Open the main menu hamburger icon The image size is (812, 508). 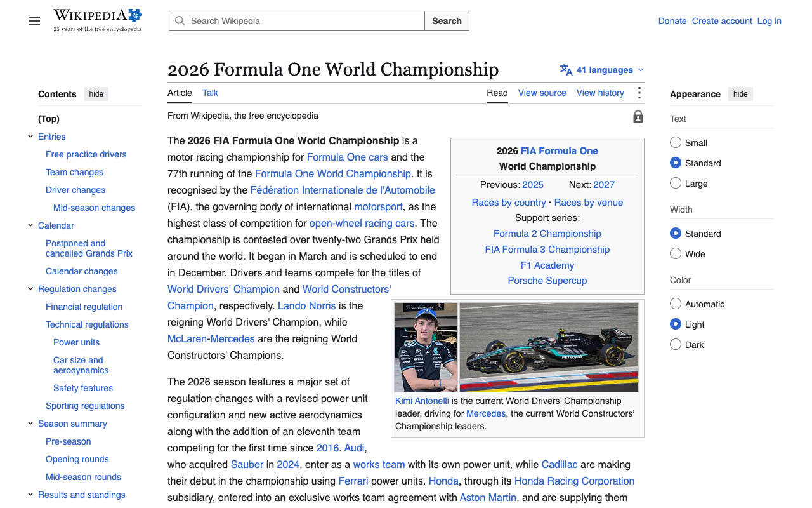click(34, 21)
